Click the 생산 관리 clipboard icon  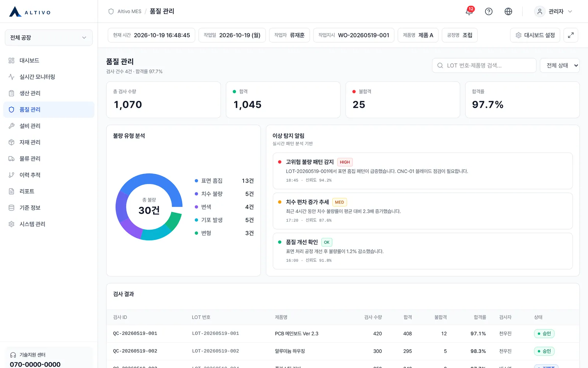pos(11,93)
